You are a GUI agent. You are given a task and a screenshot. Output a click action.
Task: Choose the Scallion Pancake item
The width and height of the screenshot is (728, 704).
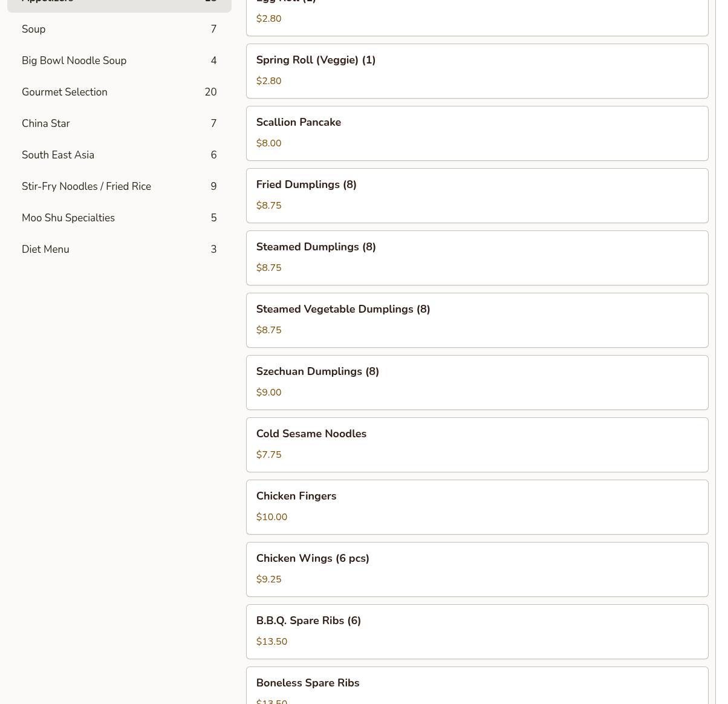point(476,133)
